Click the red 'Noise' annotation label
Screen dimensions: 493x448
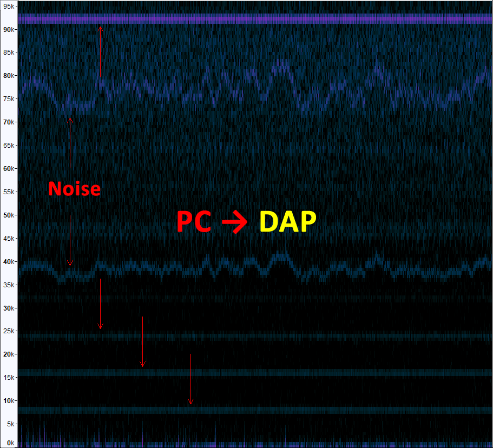click(x=74, y=189)
